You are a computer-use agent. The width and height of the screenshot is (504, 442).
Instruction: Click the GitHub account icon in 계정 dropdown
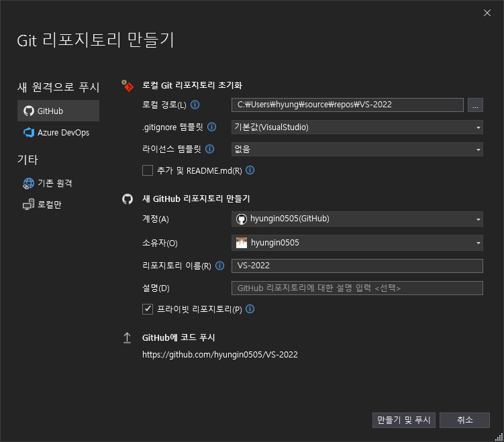click(242, 219)
